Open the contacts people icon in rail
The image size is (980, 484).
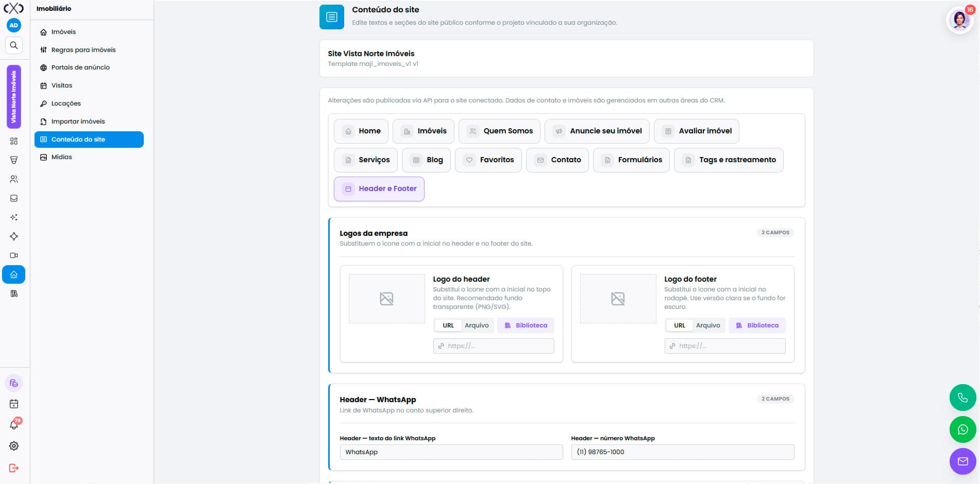pyautogui.click(x=14, y=179)
